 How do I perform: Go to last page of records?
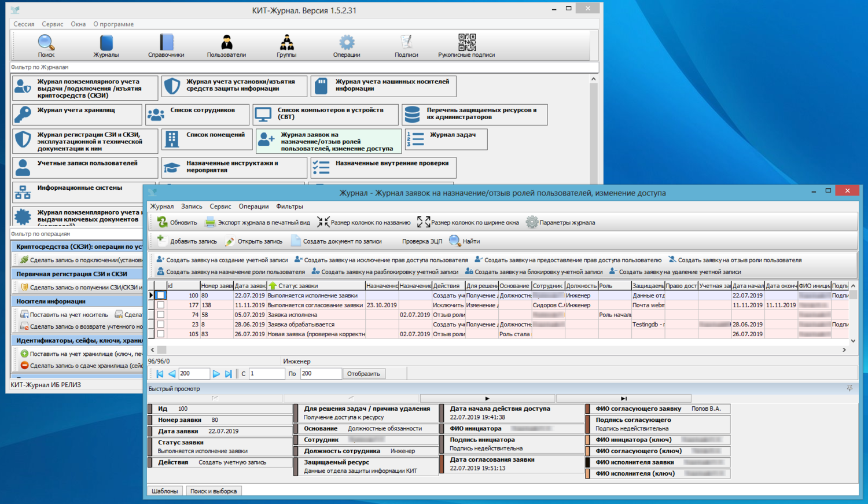click(229, 374)
